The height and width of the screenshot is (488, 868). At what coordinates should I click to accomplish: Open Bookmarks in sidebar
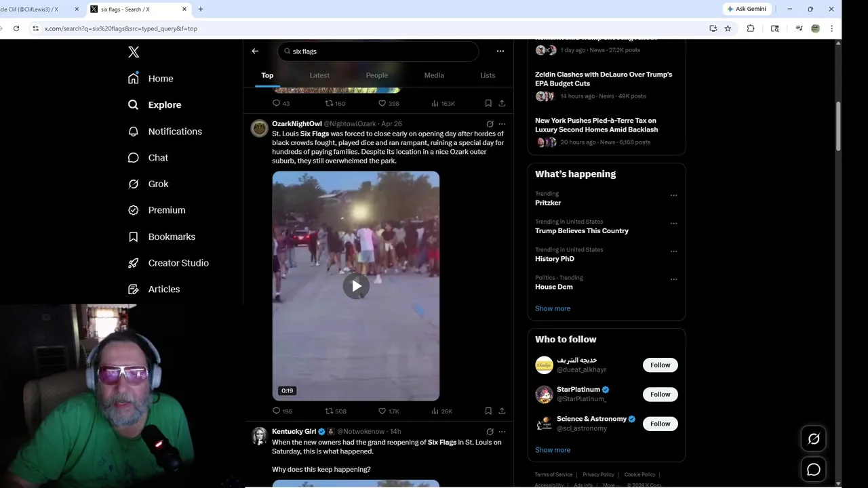coord(161,237)
